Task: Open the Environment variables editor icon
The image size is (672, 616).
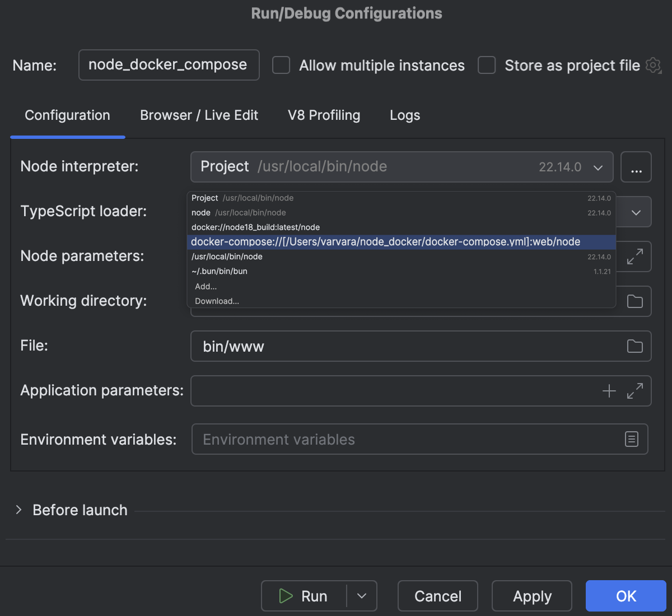Action: pyautogui.click(x=631, y=439)
